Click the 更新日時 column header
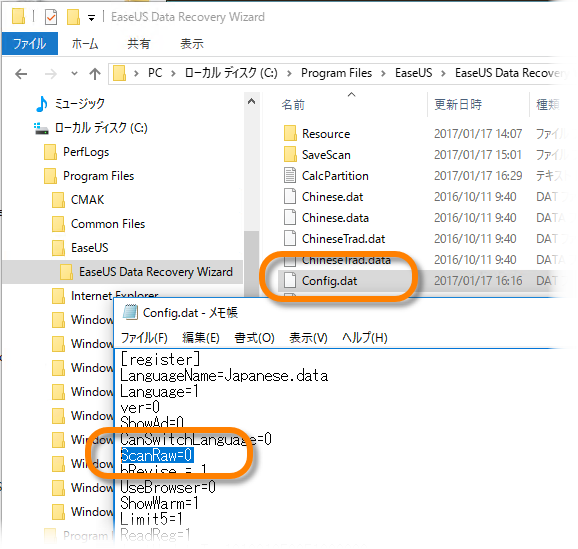The image size is (578, 549). 458,105
